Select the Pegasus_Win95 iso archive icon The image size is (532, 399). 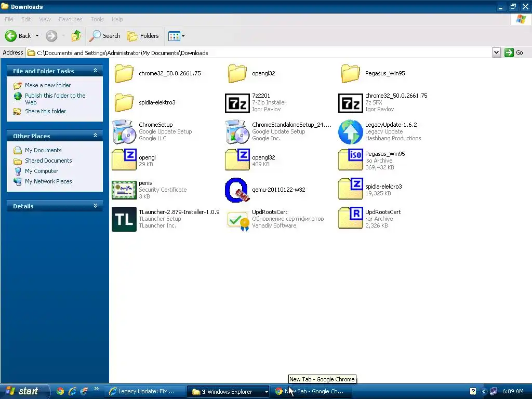351,159
